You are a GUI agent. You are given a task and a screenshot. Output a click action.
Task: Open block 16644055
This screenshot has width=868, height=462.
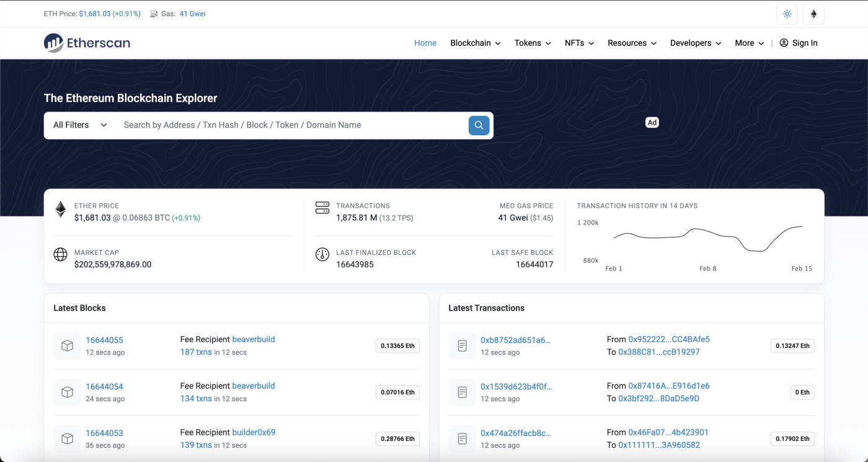104,340
